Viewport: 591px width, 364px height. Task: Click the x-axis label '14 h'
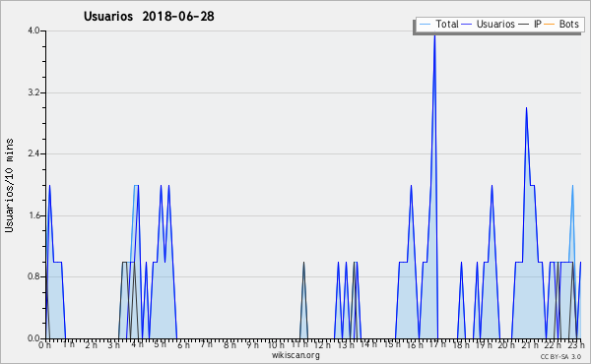368,344
